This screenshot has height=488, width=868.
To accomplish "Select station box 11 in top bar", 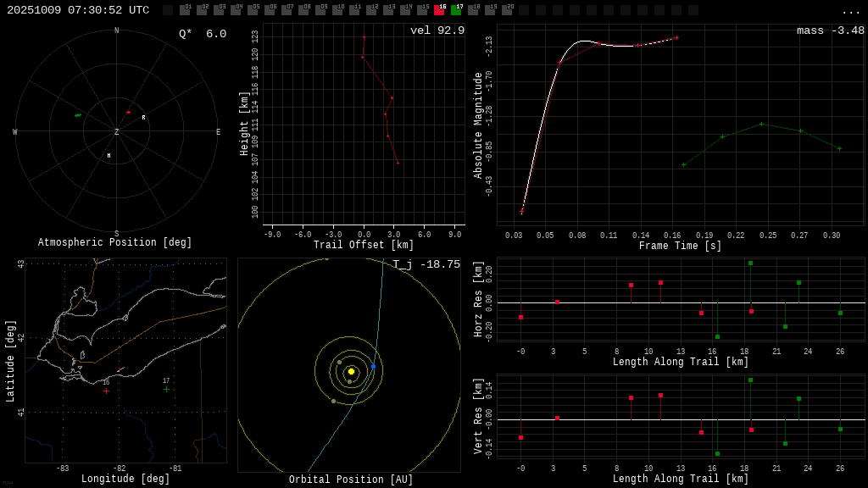I will (x=354, y=10).
